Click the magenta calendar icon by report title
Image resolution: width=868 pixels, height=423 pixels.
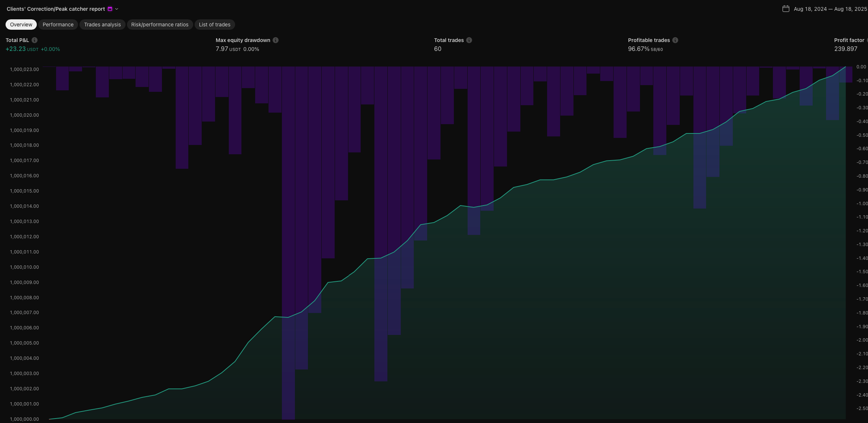tap(110, 9)
